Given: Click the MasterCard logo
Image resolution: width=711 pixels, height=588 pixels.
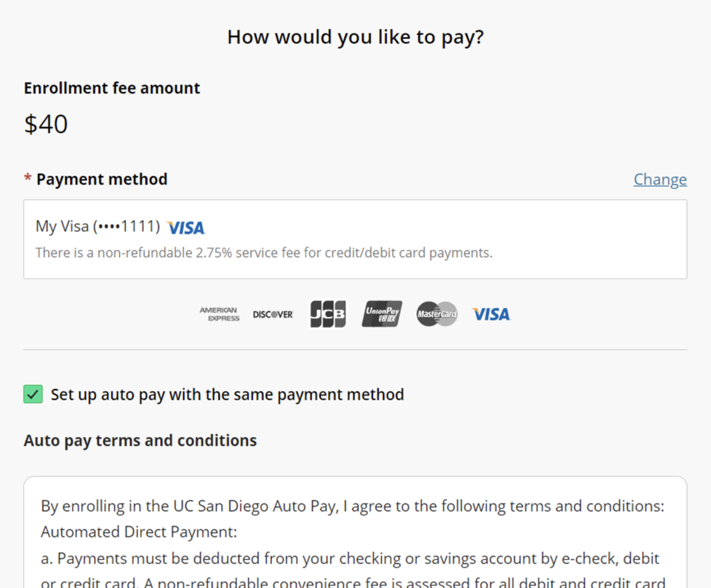Looking at the screenshot, I should (x=437, y=314).
